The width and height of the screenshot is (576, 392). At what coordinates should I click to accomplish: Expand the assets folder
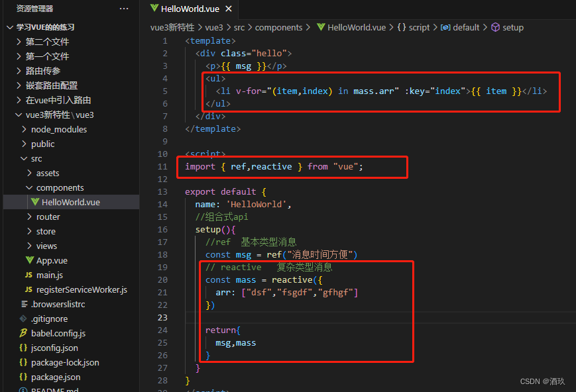coord(29,173)
